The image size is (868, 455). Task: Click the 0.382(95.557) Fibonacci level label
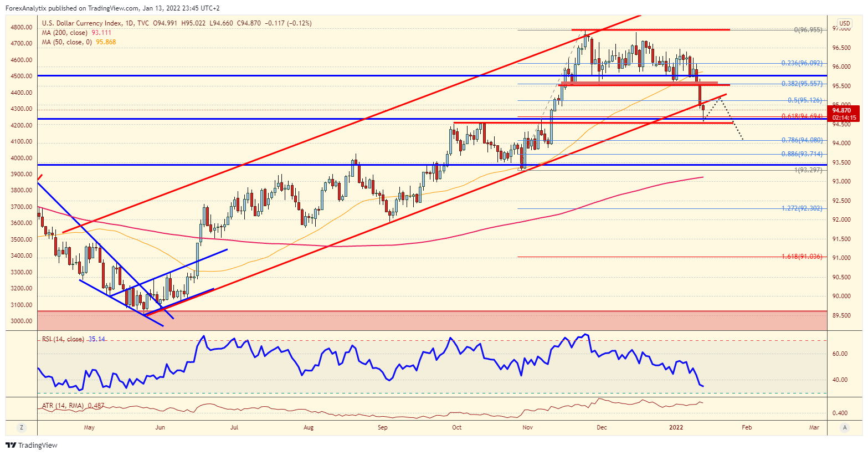[802, 84]
